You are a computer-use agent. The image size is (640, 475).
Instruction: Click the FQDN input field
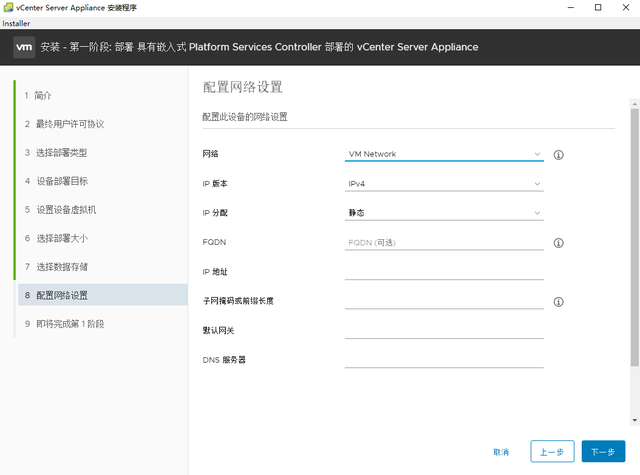coord(444,242)
